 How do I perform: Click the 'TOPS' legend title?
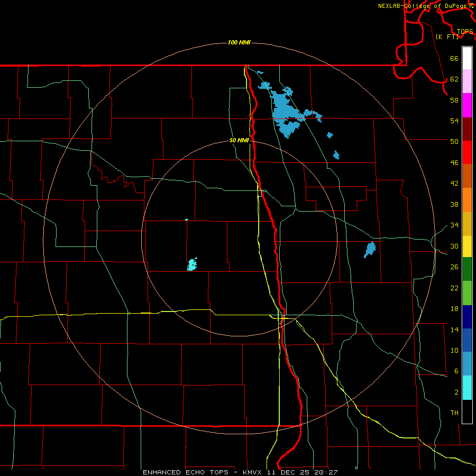click(x=465, y=32)
